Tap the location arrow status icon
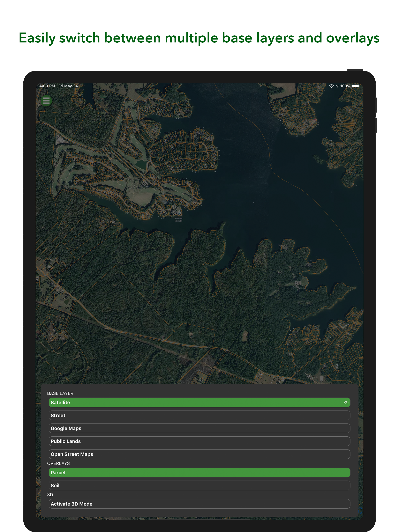This screenshot has width=399, height=532. (x=337, y=86)
